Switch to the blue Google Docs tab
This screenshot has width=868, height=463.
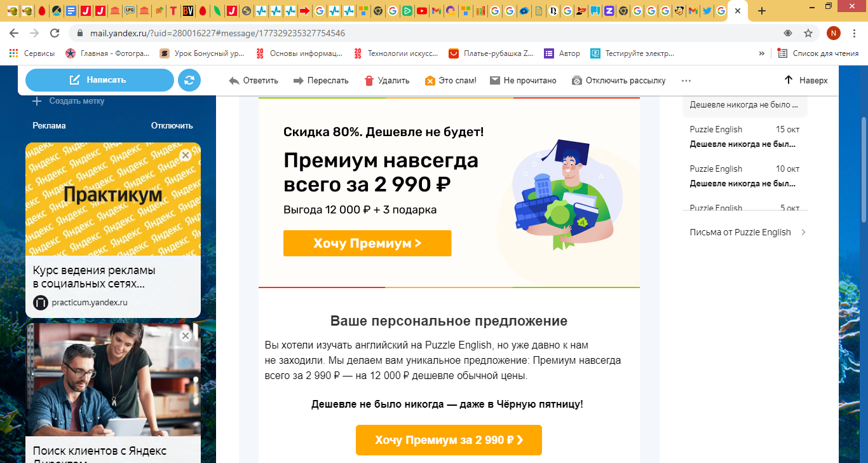click(71, 11)
